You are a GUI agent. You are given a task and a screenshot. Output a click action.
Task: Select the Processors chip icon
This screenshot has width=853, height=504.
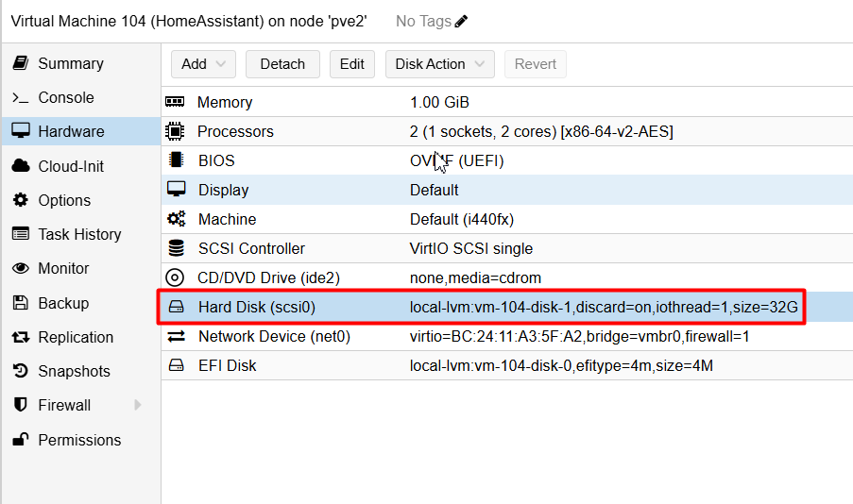click(175, 131)
